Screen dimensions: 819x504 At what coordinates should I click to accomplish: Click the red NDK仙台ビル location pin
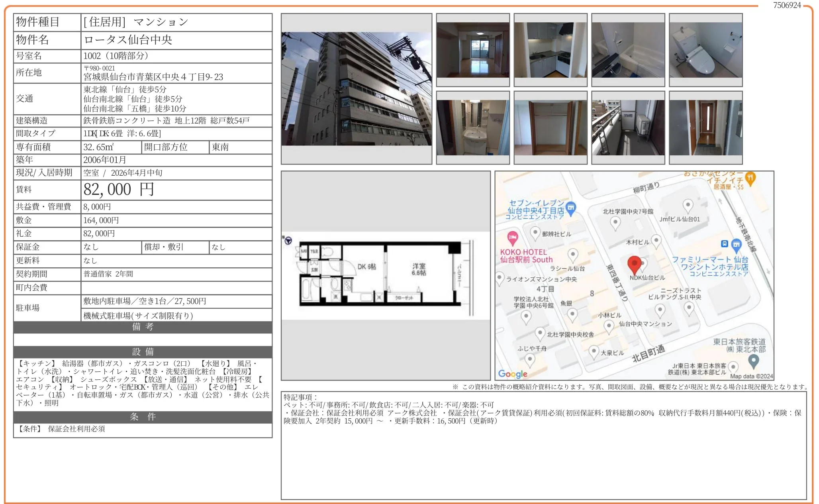(634, 264)
